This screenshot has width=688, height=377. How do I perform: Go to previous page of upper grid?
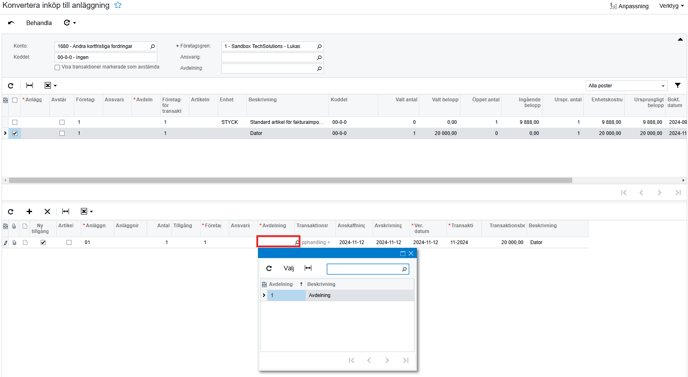(641, 193)
